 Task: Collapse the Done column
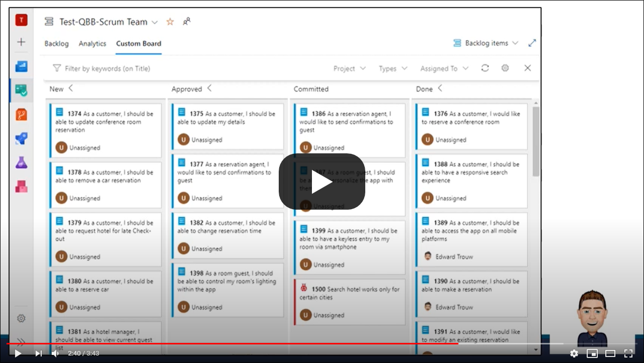(x=440, y=88)
